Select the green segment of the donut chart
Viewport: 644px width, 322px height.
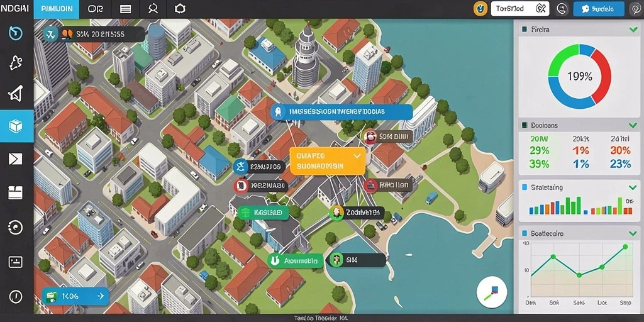click(563, 61)
